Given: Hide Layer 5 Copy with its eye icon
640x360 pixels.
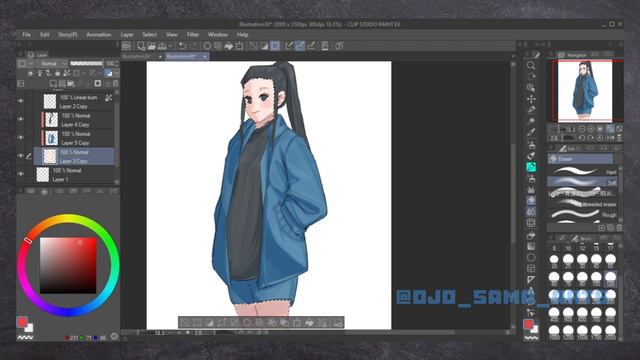Looking at the screenshot, I should (x=20, y=137).
